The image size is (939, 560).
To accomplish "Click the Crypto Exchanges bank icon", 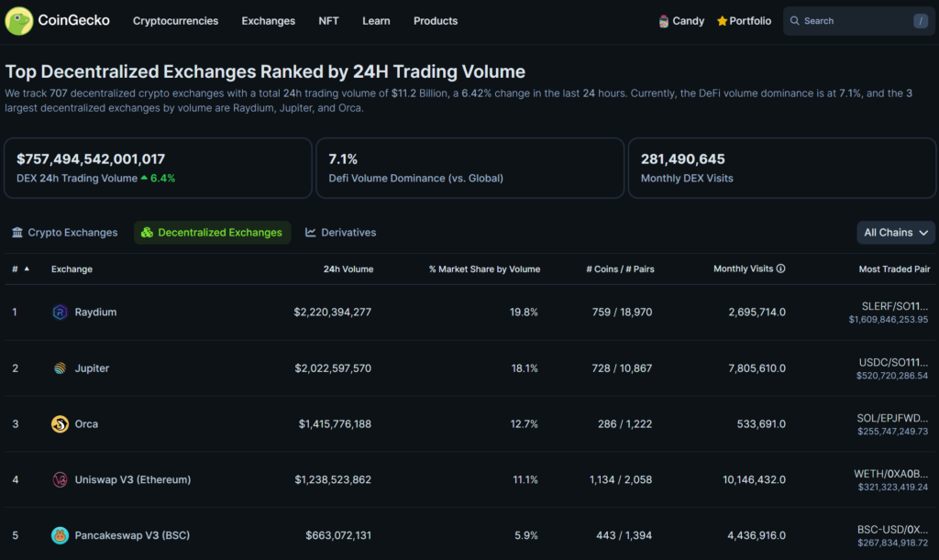I will pyautogui.click(x=17, y=232).
